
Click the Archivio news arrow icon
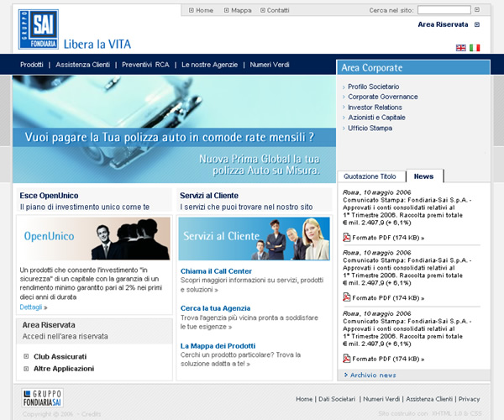[346, 375]
